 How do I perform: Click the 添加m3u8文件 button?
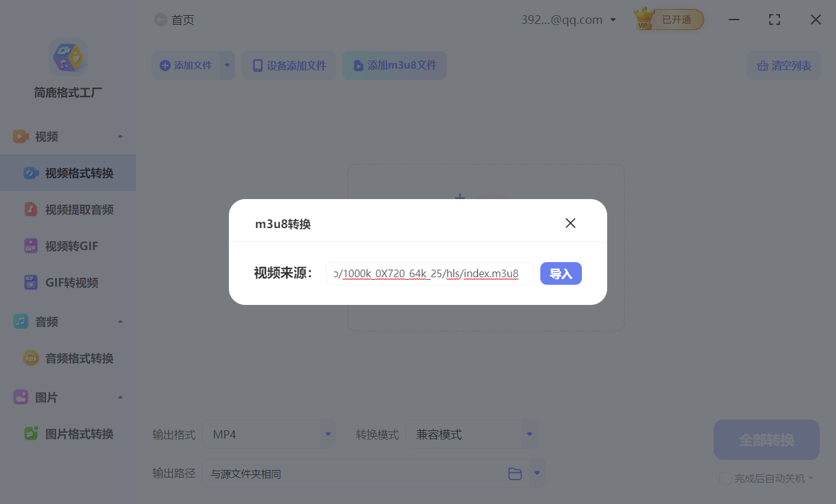[x=395, y=66]
